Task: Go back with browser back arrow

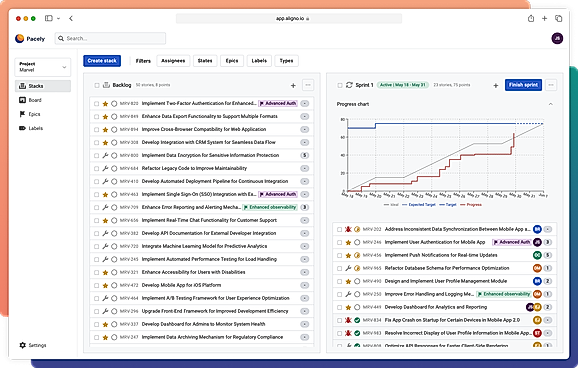Action: click(x=71, y=18)
